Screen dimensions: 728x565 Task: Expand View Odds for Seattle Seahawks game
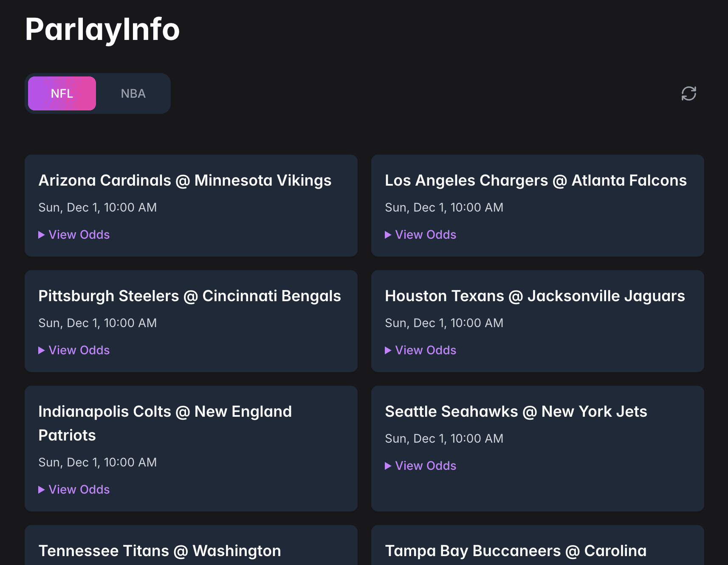420,466
